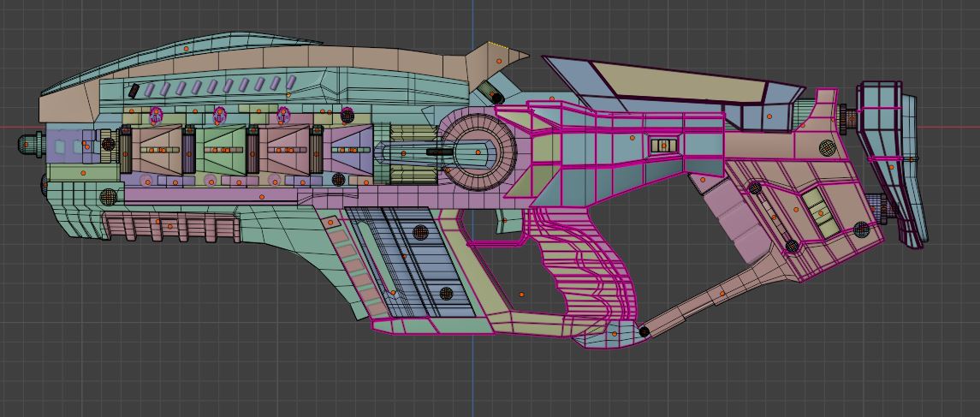The width and height of the screenshot is (980, 417).
Task: Select the horn-shaped fin at top center
Action: pos(499,65)
